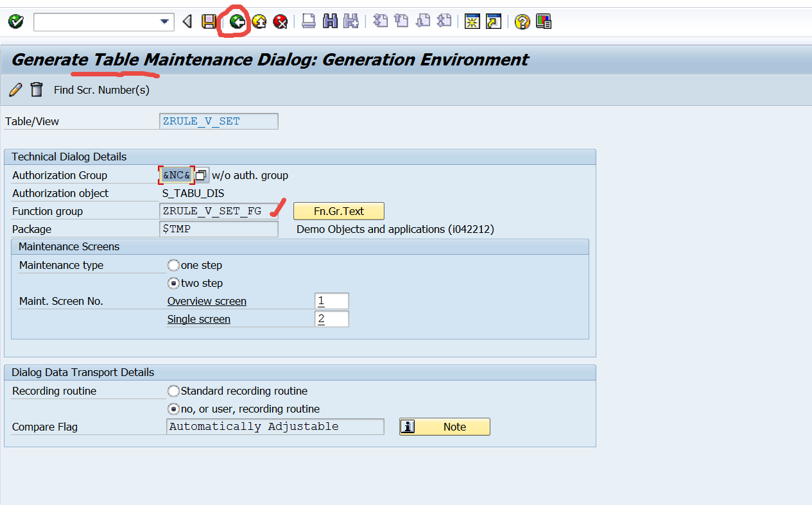The height and width of the screenshot is (505, 812).
Task: Click the Single screen number field
Action: [332, 319]
